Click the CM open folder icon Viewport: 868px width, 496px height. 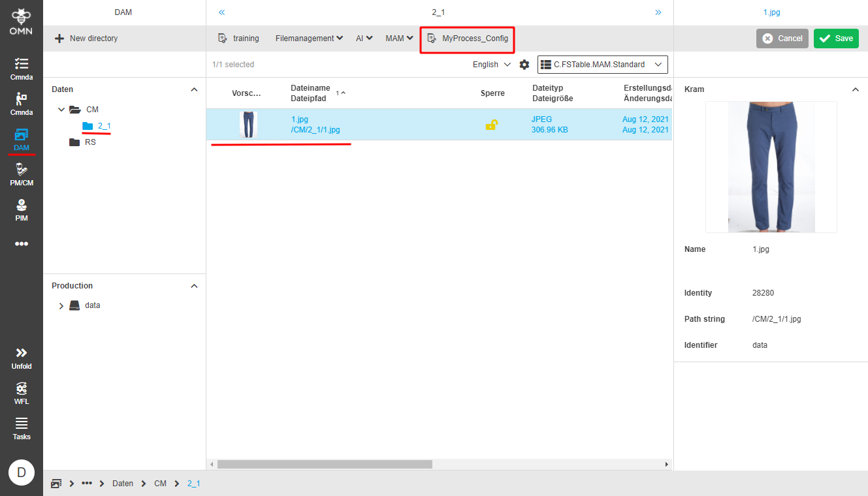tap(75, 110)
